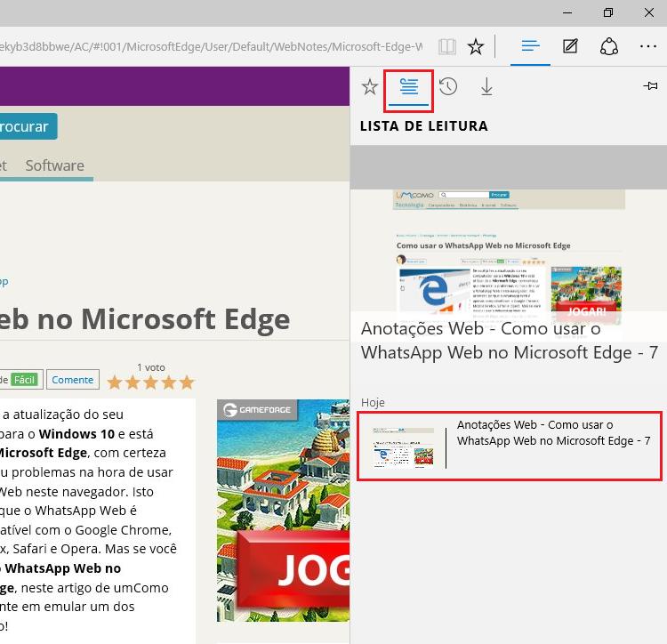
Task: Select the Reading list tab in Hub
Action: (409, 87)
